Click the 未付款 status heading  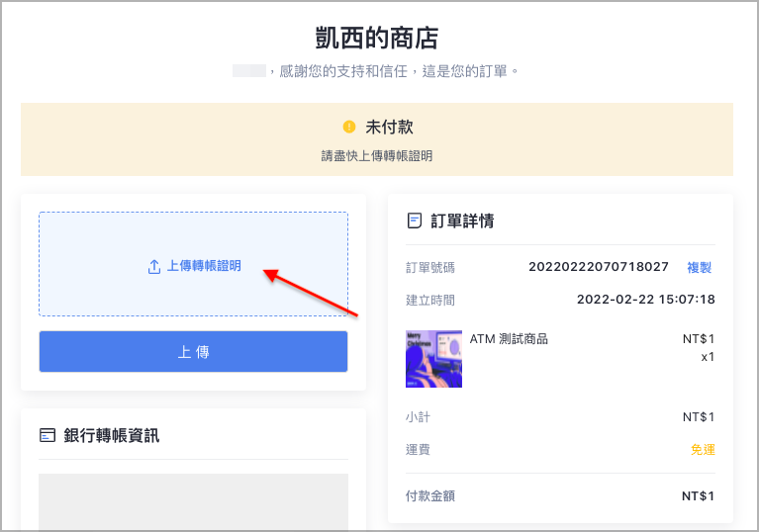(389, 128)
